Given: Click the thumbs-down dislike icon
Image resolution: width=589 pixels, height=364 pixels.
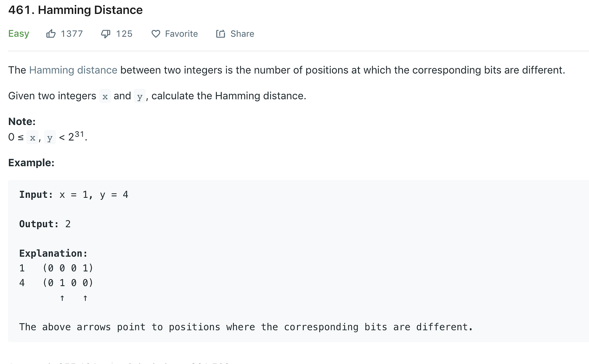Looking at the screenshot, I should (106, 34).
